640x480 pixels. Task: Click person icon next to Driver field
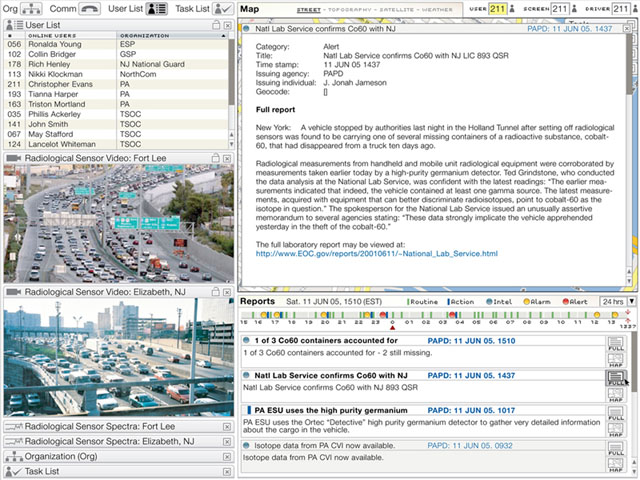[x=635, y=9]
